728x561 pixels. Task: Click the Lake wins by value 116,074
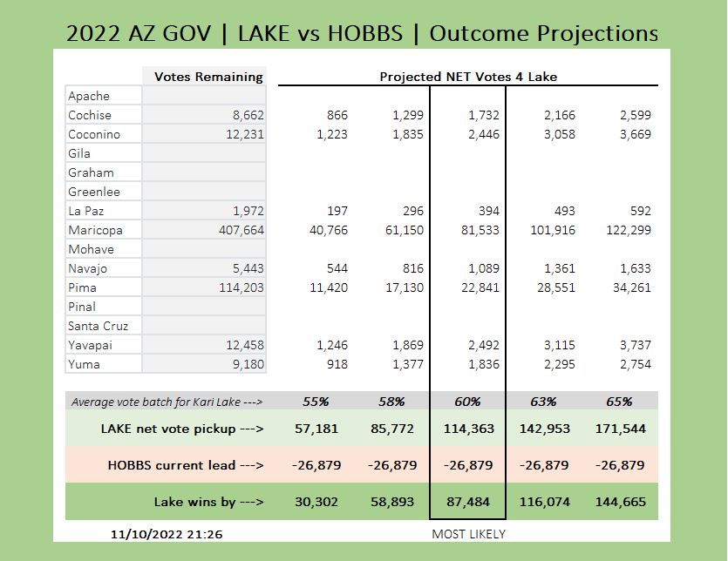[x=545, y=502]
